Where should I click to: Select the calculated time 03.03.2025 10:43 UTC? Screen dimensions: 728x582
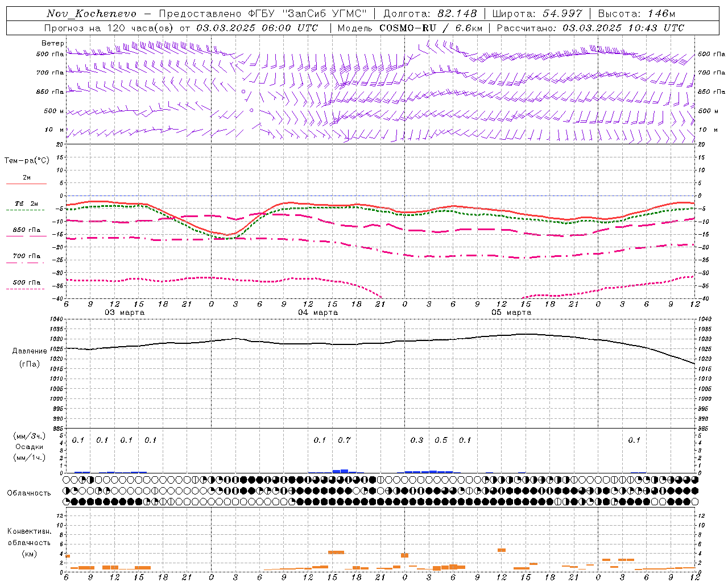[x=623, y=28]
